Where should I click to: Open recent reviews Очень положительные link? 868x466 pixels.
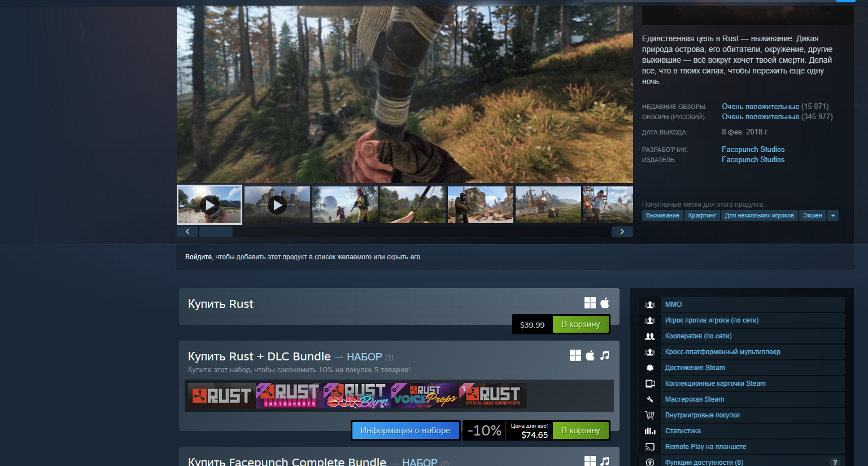(760, 106)
